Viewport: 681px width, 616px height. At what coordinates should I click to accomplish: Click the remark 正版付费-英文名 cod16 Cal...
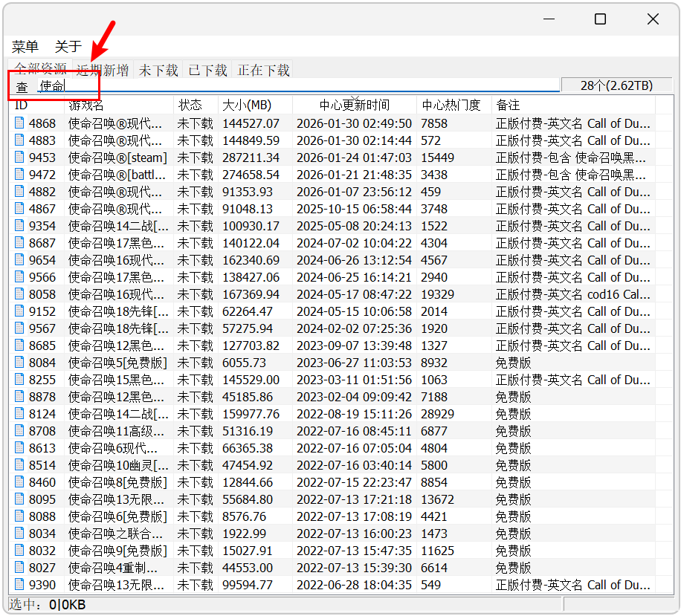click(x=573, y=294)
